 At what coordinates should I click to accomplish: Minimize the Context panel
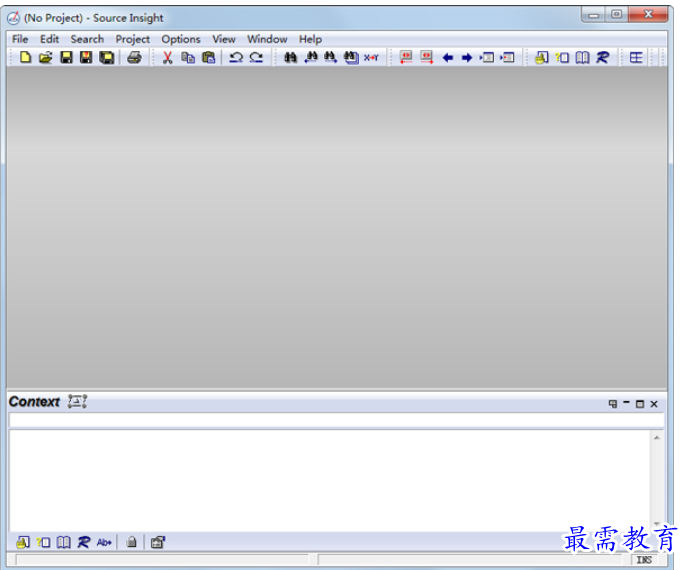click(x=626, y=403)
